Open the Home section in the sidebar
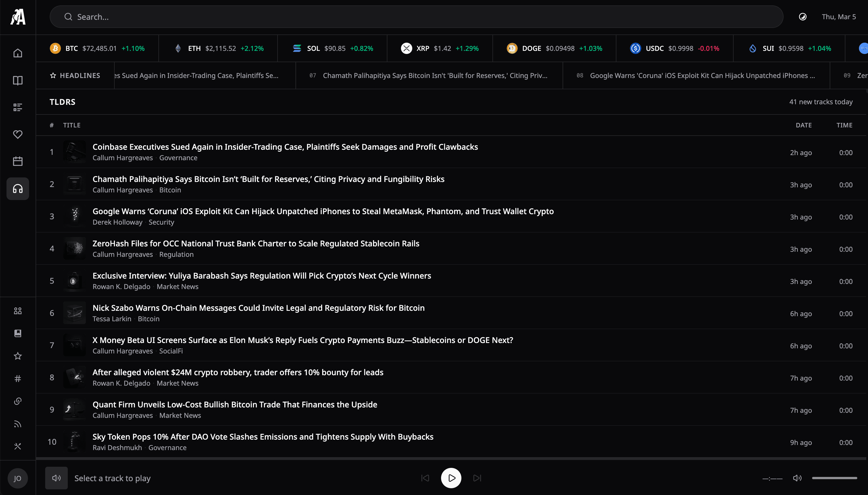This screenshot has height=495, width=868. (x=17, y=53)
